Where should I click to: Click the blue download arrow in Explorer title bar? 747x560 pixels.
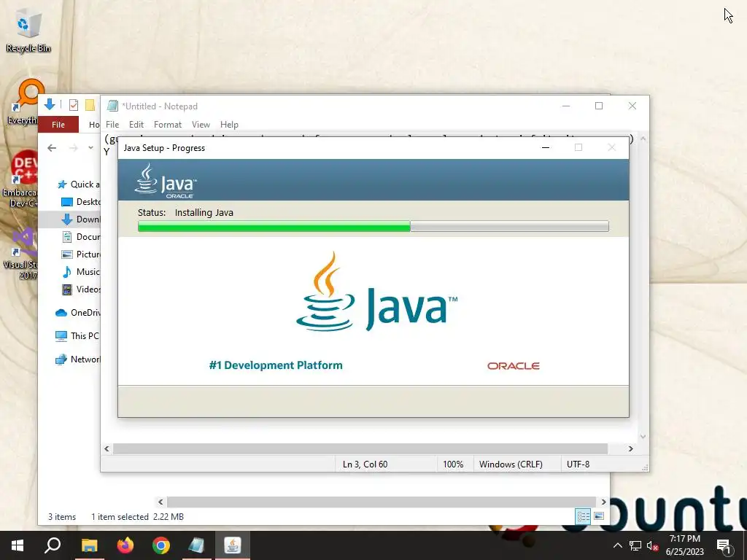(x=50, y=104)
